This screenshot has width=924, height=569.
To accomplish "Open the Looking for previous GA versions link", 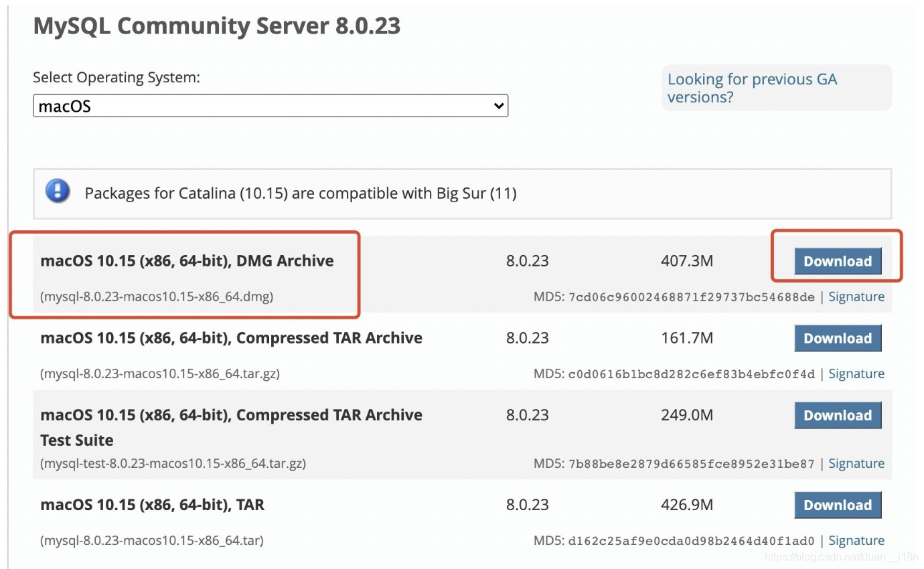I will point(751,88).
